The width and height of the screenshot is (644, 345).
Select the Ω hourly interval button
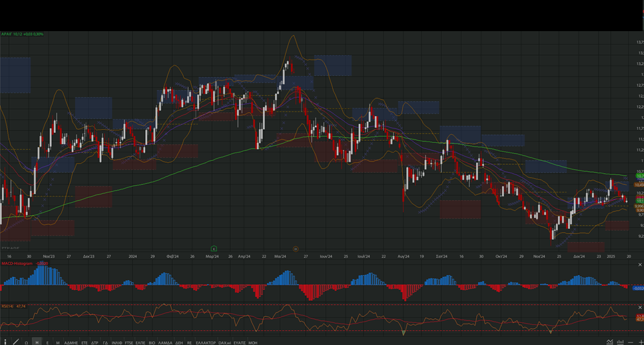pyautogui.click(x=27, y=342)
